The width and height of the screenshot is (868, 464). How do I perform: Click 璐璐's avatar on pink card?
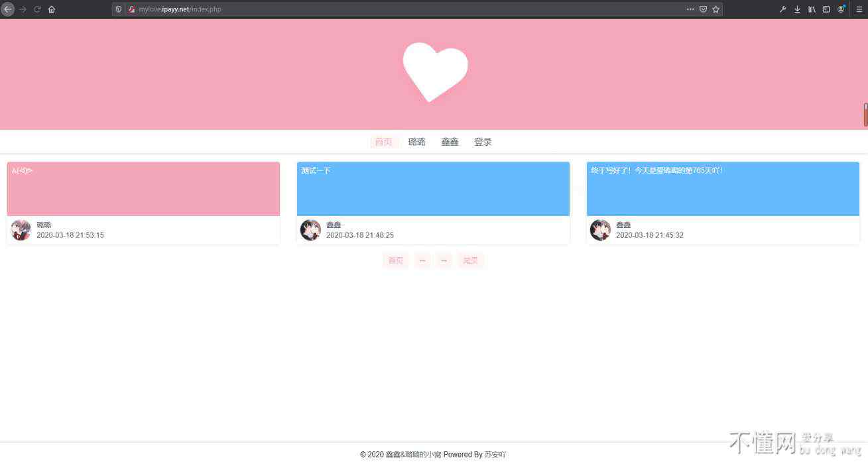click(21, 230)
